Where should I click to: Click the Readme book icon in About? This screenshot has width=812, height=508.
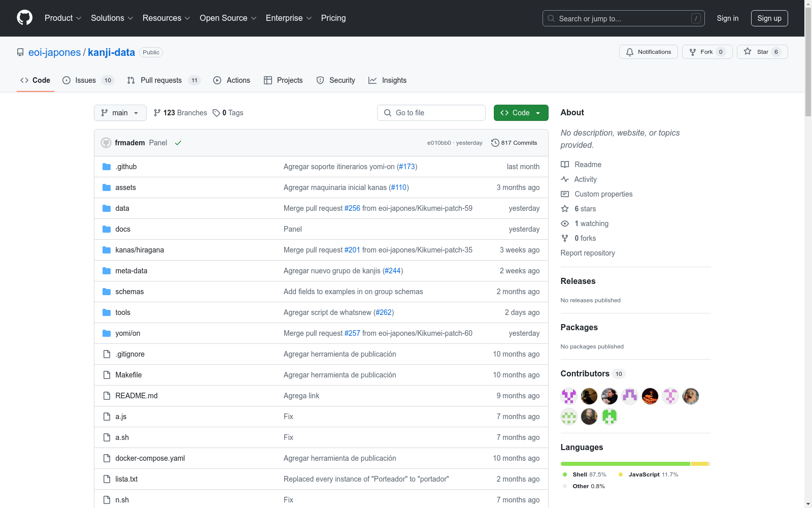565,165
